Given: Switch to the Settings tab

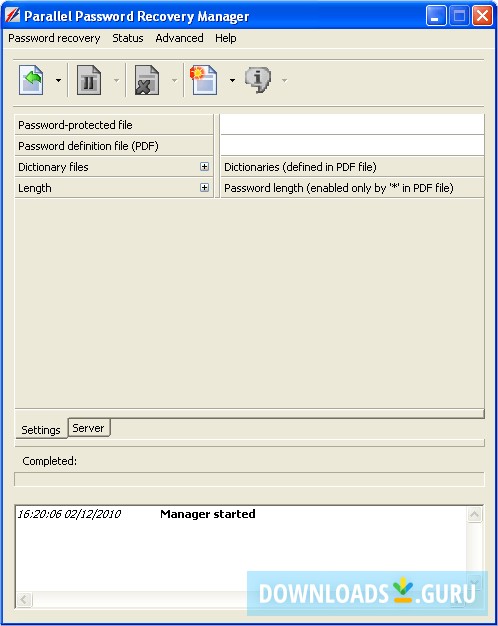Looking at the screenshot, I should point(41,430).
